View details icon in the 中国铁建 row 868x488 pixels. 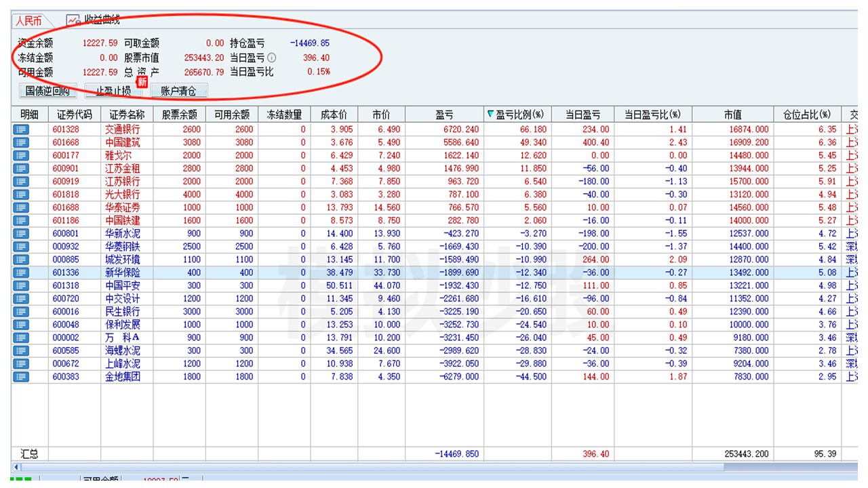coord(21,220)
